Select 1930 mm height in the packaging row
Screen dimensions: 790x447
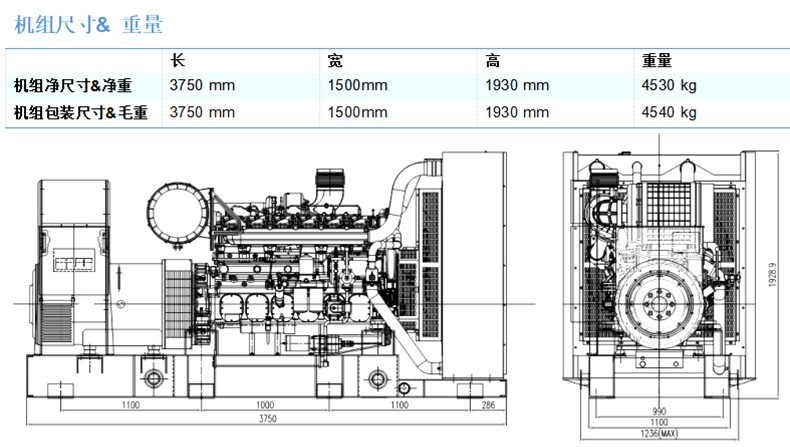click(x=517, y=112)
